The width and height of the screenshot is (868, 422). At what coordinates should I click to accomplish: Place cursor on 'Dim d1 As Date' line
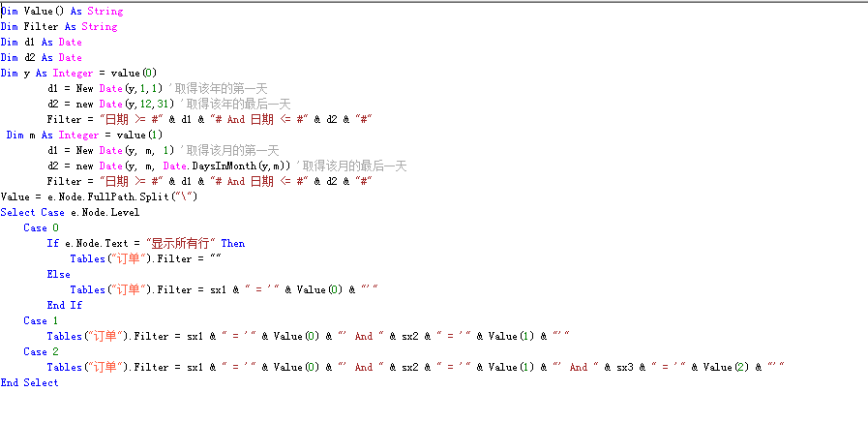42,42
